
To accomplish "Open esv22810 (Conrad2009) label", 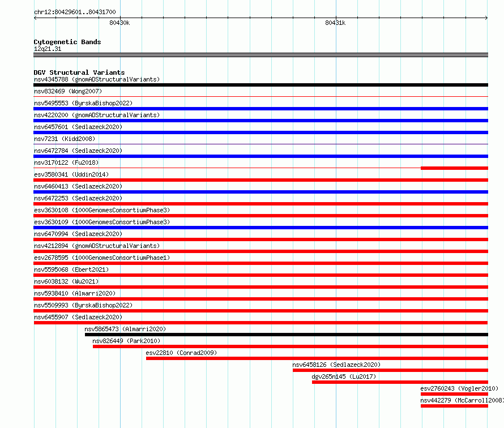I will [181, 353].
